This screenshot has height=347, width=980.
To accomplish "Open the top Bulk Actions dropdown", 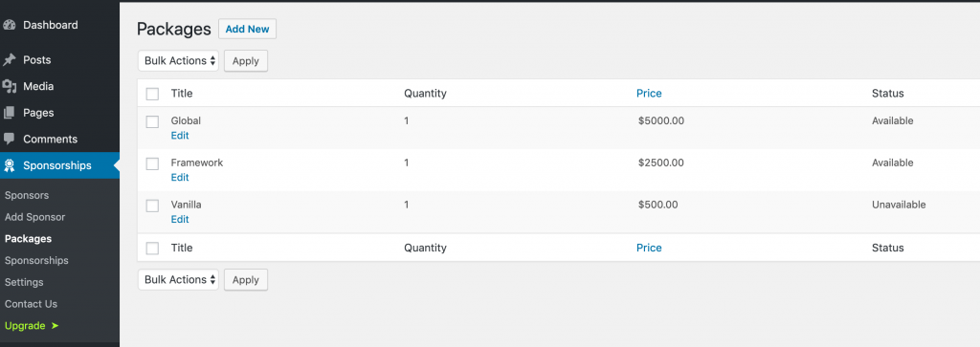I will click(x=178, y=61).
